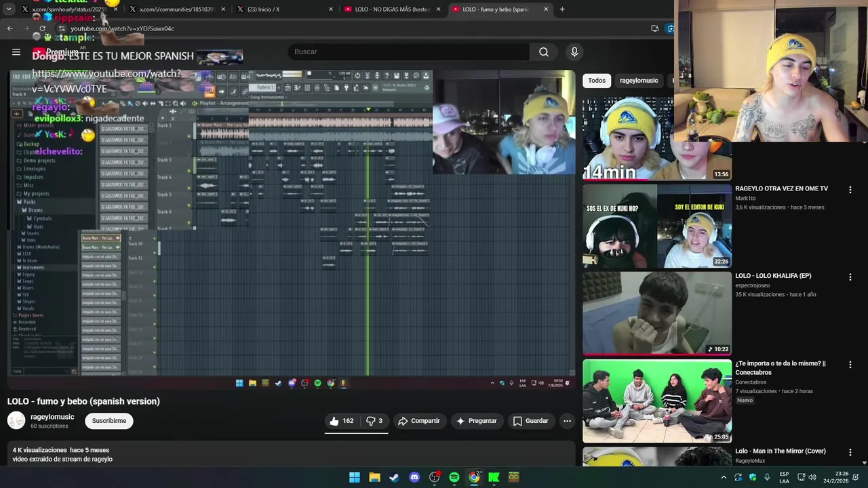Open options for Lolo - Man In The Mirror

click(850, 452)
